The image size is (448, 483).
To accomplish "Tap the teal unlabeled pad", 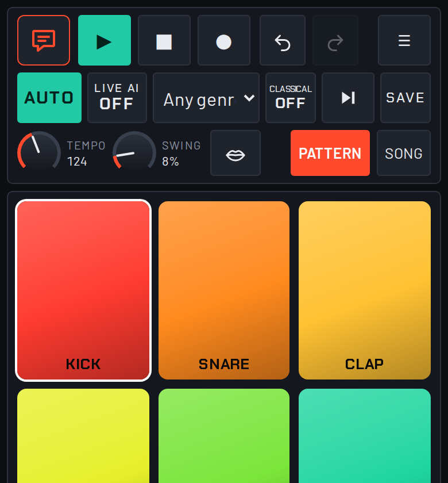I will [x=365, y=436].
